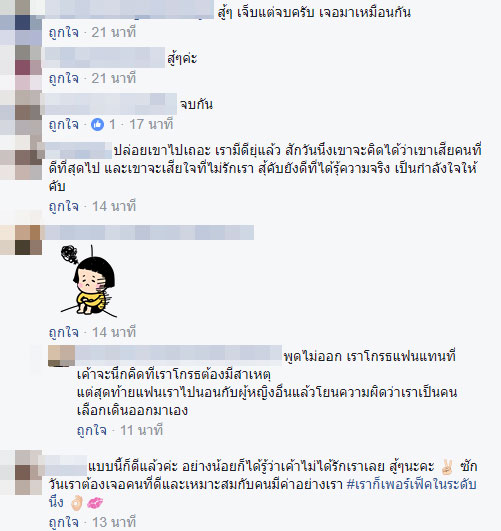Open the sad girl sticker image
Screen dimensions: 501x531
(88, 281)
